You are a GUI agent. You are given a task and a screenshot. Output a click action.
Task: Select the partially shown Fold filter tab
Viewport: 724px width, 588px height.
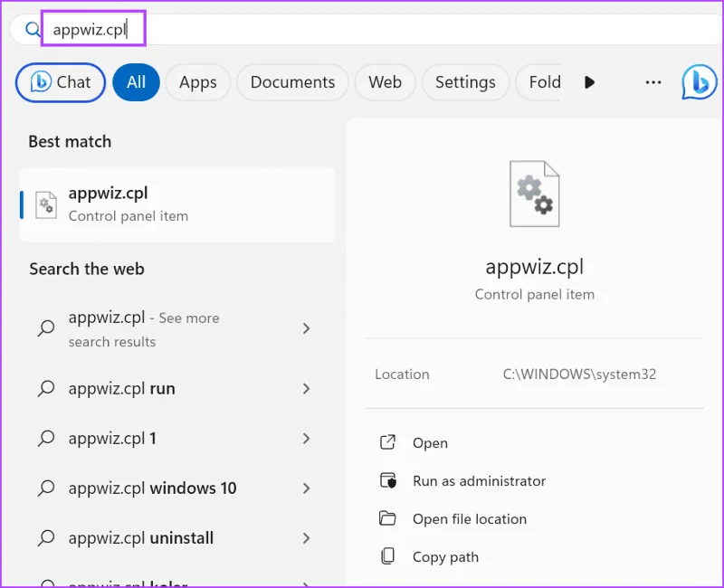[x=538, y=82]
